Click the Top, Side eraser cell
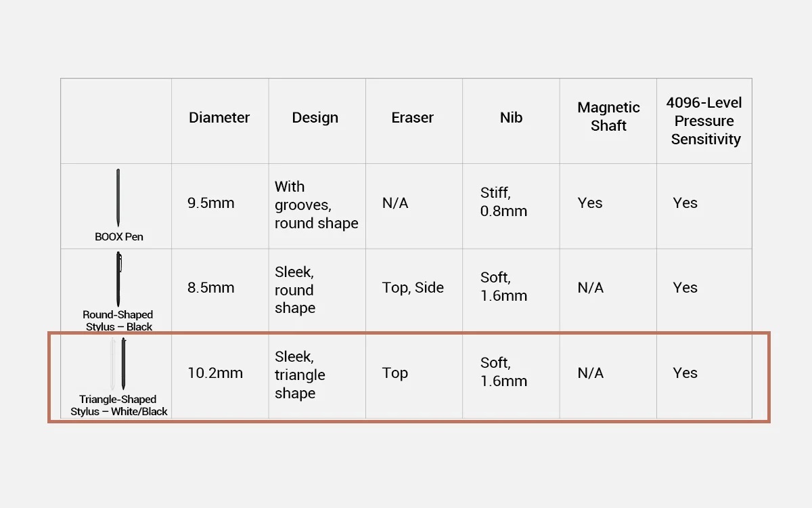 click(x=413, y=287)
